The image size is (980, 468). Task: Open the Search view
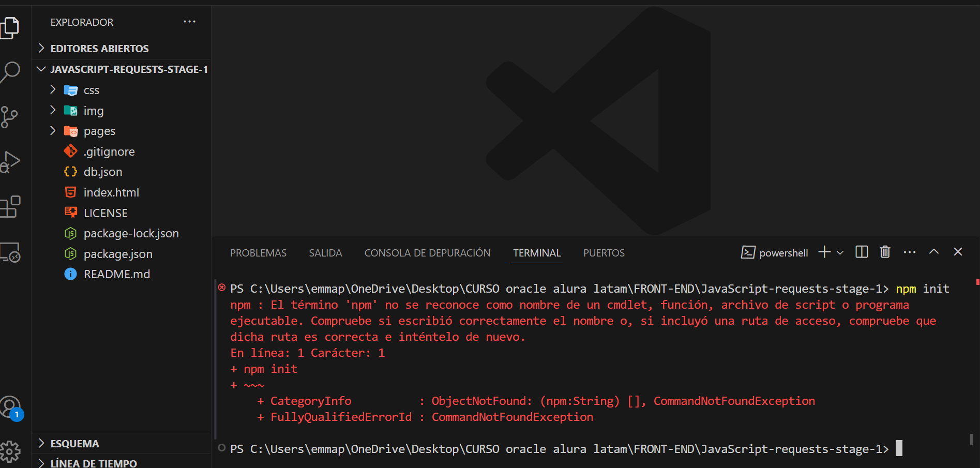(10, 72)
